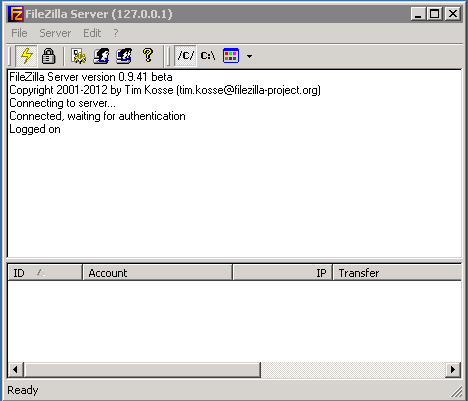Viewport: 468px width, 401px height.
Task: Click the horizontal scrollbar right arrow
Action: [453, 370]
